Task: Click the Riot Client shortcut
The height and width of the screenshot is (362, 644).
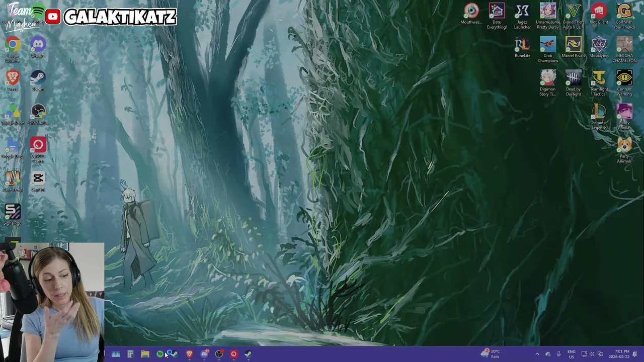Action: coord(599,14)
